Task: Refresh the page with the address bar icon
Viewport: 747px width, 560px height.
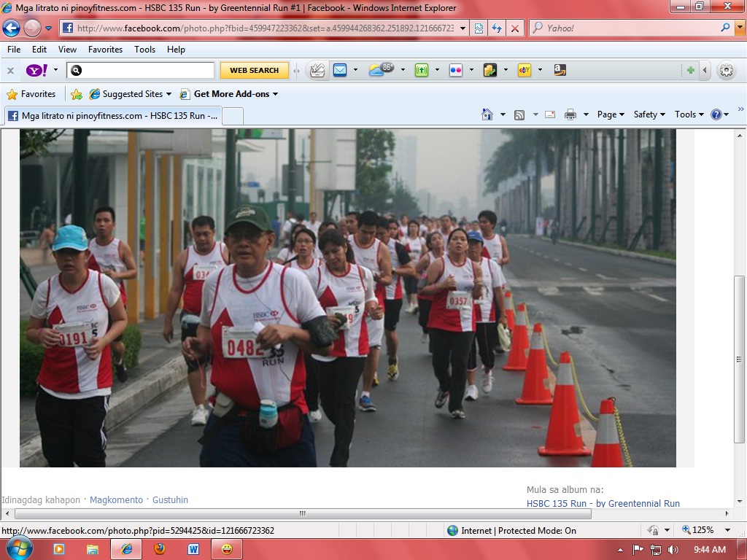Action: click(x=495, y=28)
